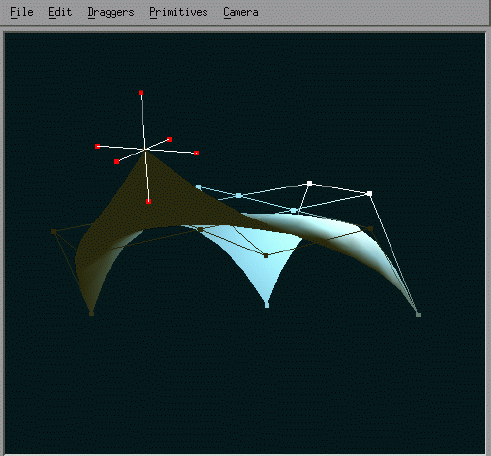Select the leftmost red dragger handle
Image resolution: width=491 pixels, height=456 pixels.
point(97,146)
